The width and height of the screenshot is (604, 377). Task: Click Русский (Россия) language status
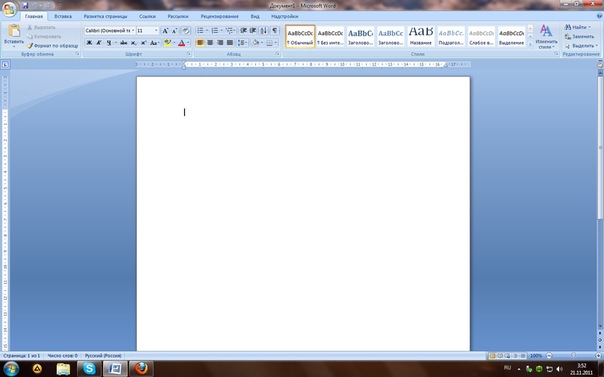(x=103, y=355)
